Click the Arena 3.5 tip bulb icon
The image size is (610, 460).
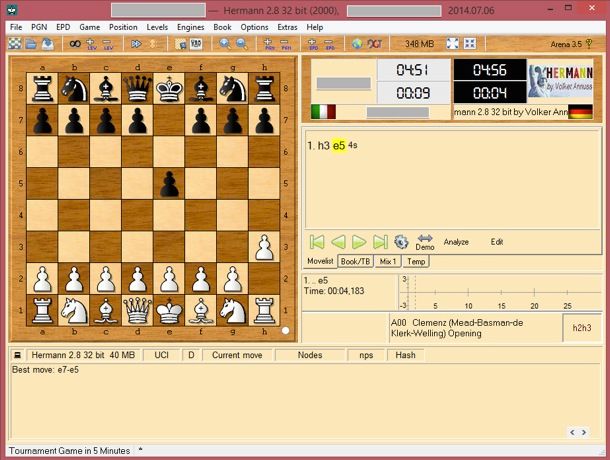point(589,44)
